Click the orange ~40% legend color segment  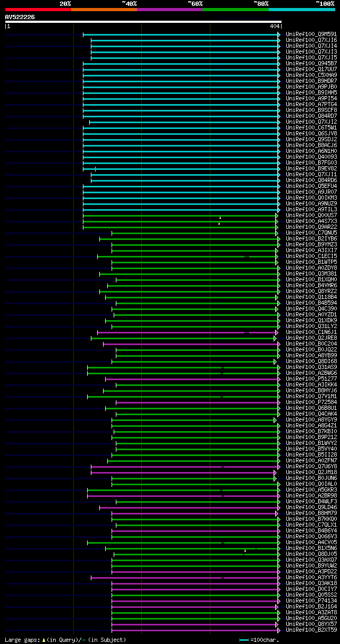(x=104, y=9)
